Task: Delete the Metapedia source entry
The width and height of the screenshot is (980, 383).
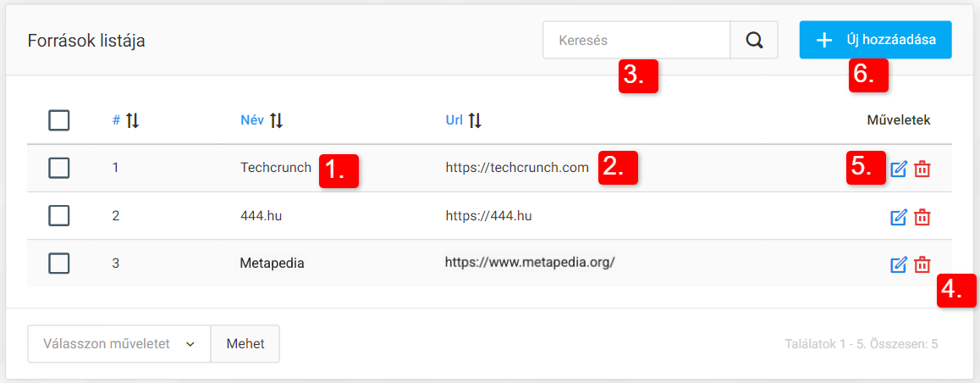Action: (922, 264)
